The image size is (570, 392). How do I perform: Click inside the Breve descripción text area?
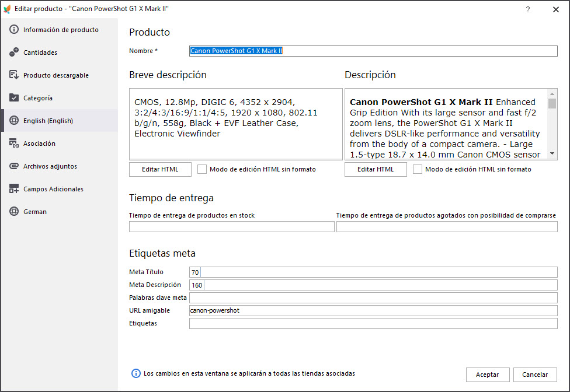(236, 124)
